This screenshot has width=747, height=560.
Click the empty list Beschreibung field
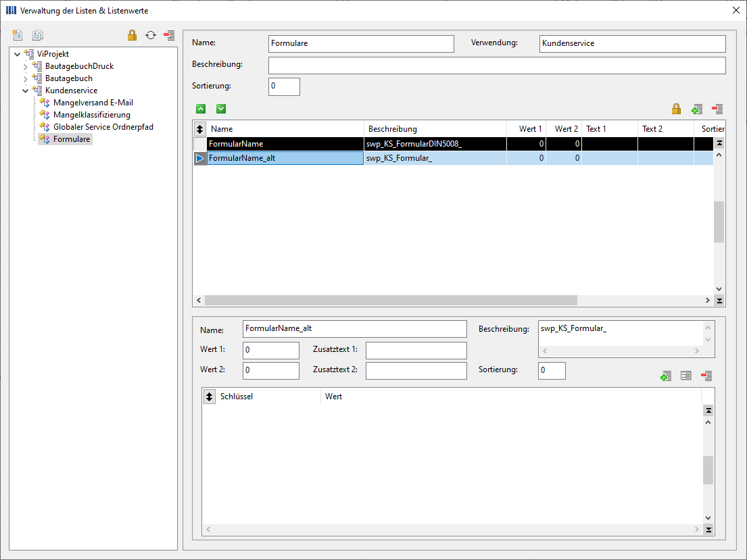point(497,66)
